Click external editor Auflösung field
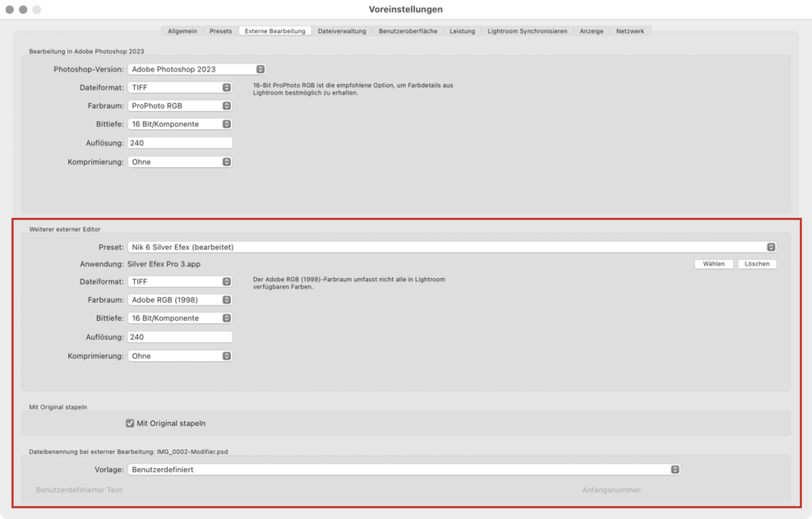 180,337
